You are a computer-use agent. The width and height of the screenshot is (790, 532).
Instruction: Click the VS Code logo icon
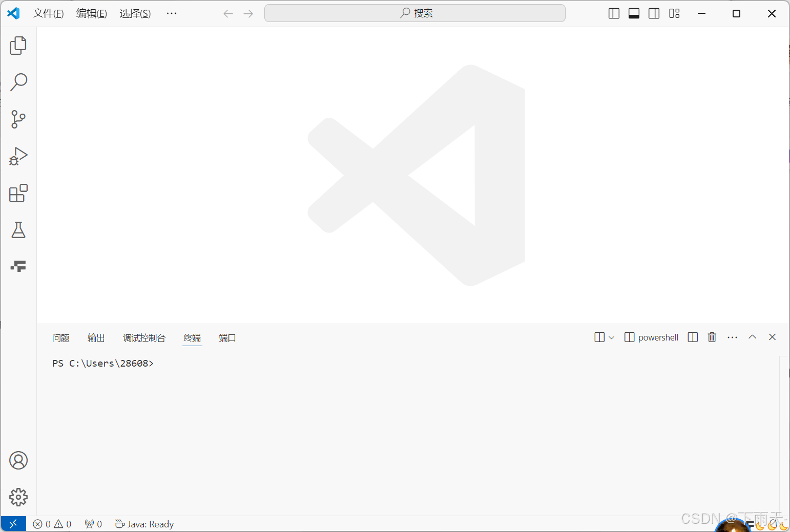tap(13, 13)
